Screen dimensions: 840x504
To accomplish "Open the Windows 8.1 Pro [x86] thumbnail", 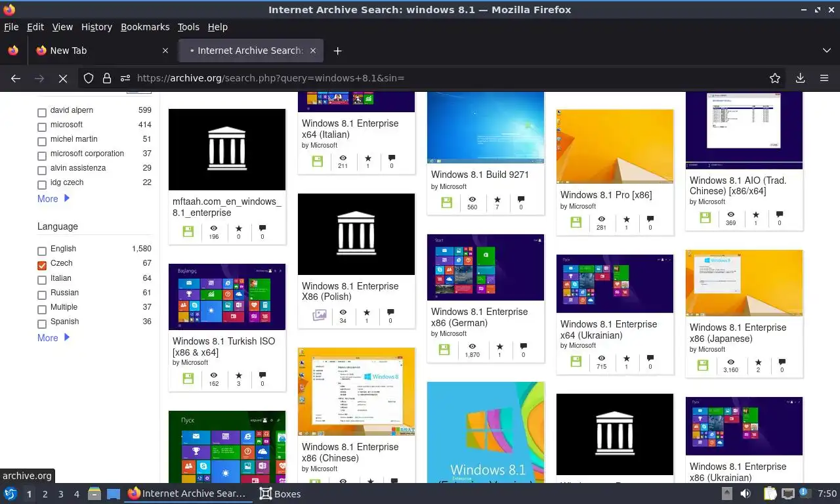I will click(615, 146).
